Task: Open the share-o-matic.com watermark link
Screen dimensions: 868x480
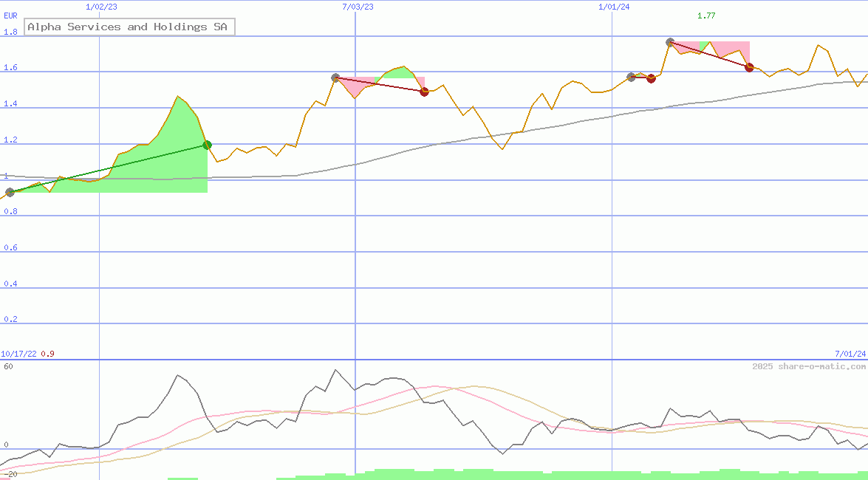Action: tap(809, 366)
